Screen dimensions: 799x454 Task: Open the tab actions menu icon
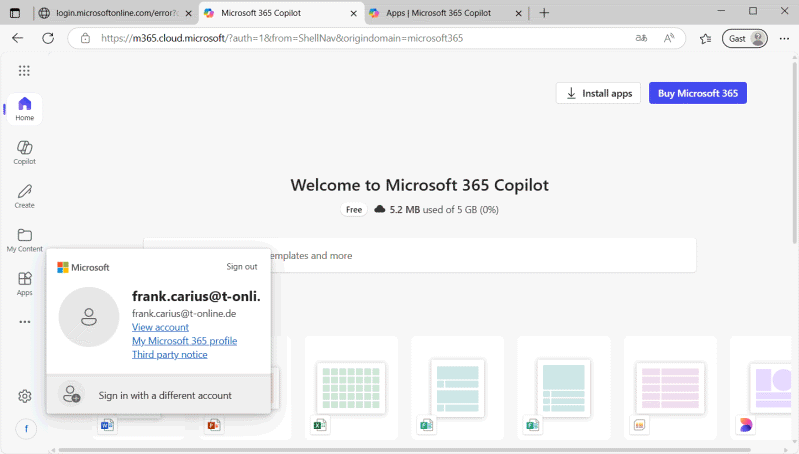[x=15, y=13]
